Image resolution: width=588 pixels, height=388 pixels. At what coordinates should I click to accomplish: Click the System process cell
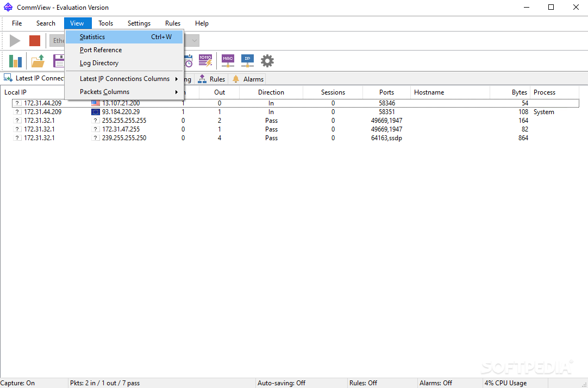544,112
